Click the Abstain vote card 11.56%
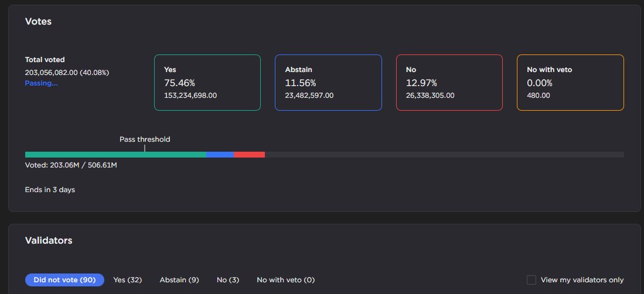 point(328,83)
